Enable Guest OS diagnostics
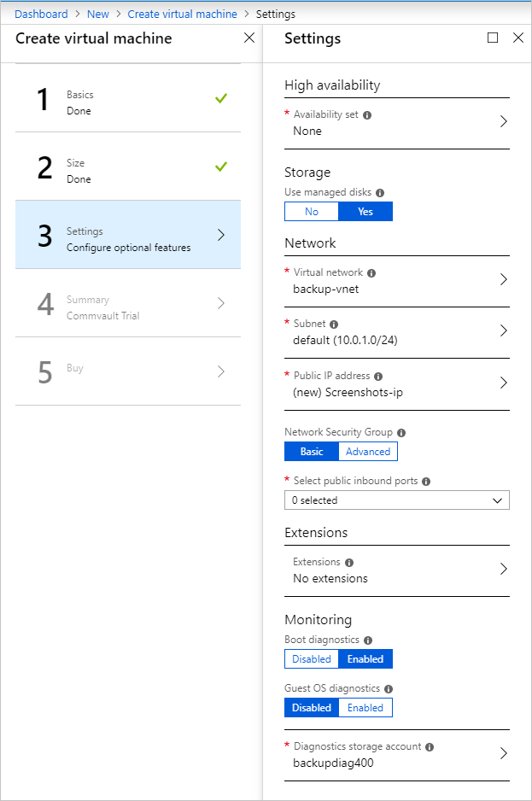This screenshot has width=532, height=801. (x=365, y=708)
